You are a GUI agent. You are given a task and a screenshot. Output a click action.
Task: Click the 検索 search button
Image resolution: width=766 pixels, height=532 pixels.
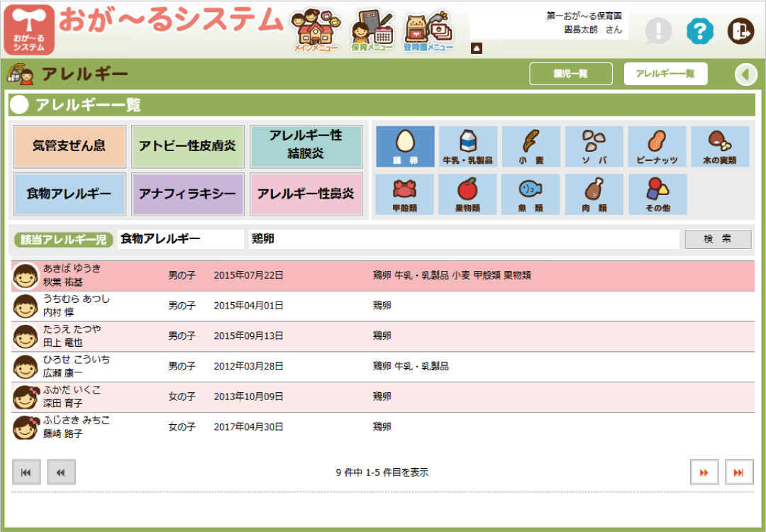pos(718,239)
